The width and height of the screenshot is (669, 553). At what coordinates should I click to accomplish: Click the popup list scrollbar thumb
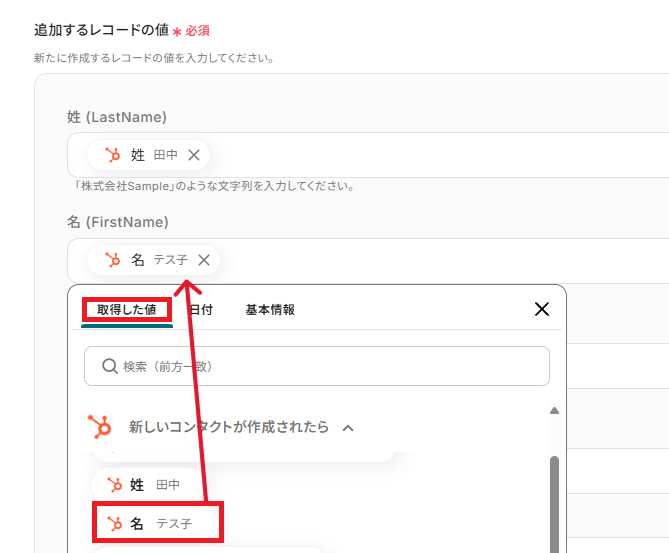(x=554, y=504)
